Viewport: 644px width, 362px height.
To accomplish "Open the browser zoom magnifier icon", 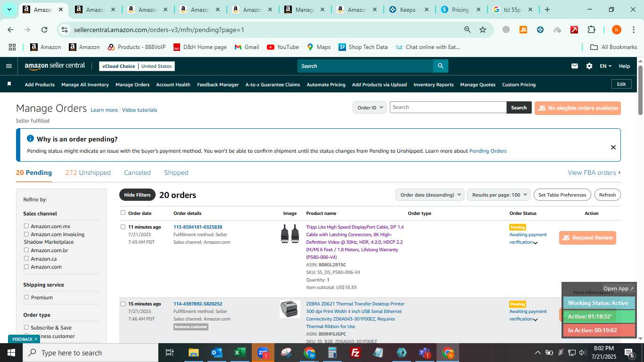I will (x=467, y=30).
